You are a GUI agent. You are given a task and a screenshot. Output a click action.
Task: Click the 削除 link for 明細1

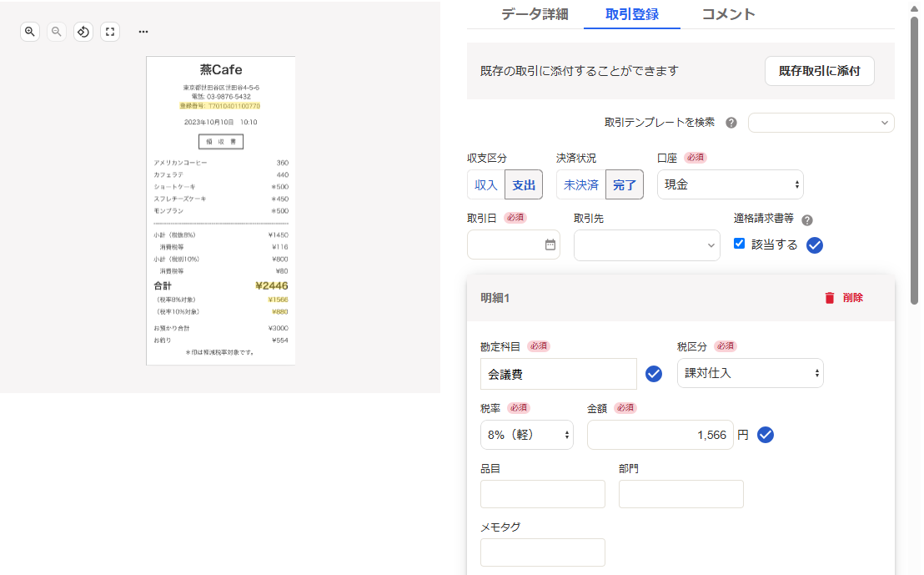pyautogui.click(x=852, y=298)
